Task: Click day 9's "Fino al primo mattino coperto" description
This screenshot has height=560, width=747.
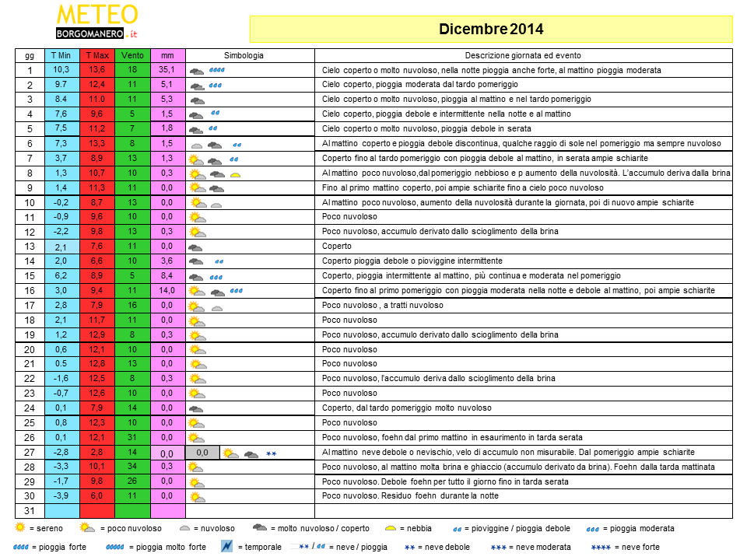Action: click(x=462, y=188)
